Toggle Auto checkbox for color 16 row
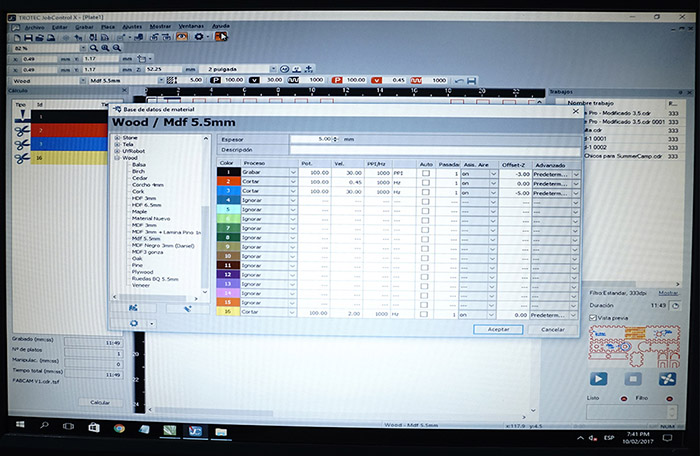The height and width of the screenshot is (456, 700). coord(424,314)
